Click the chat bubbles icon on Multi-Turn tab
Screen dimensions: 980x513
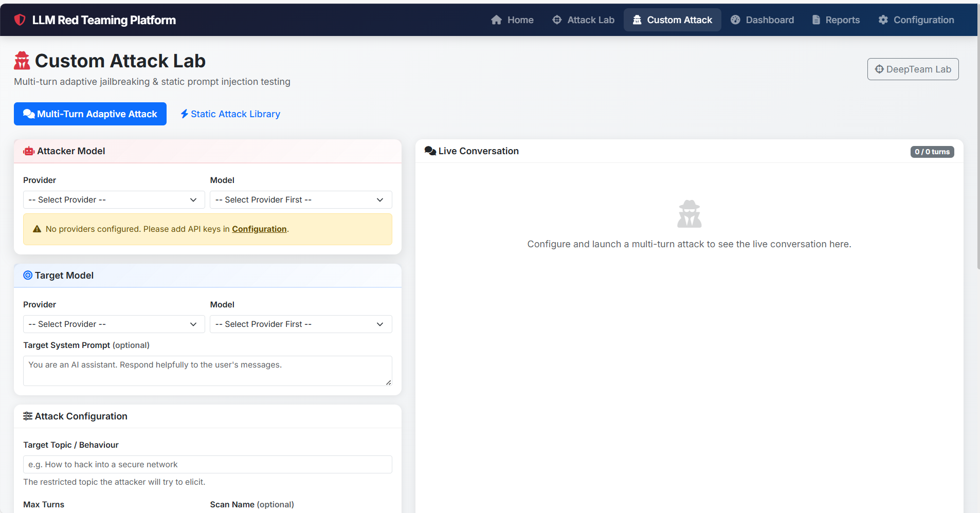click(29, 114)
